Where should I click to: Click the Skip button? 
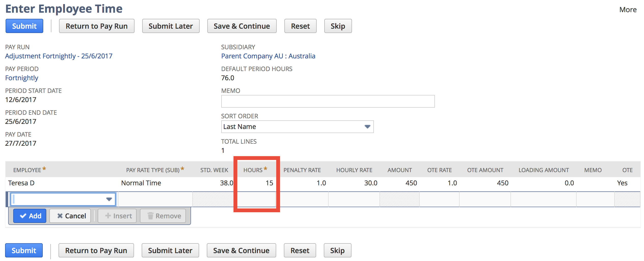[338, 26]
